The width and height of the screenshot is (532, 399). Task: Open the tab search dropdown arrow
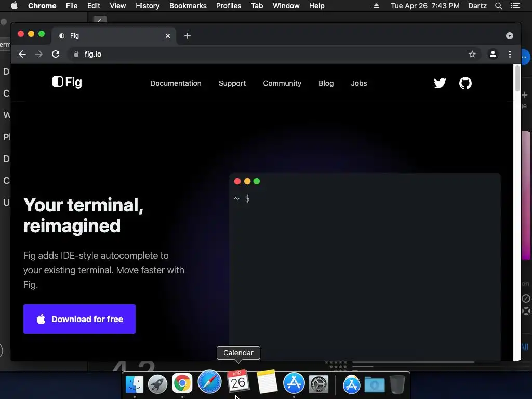point(509,36)
